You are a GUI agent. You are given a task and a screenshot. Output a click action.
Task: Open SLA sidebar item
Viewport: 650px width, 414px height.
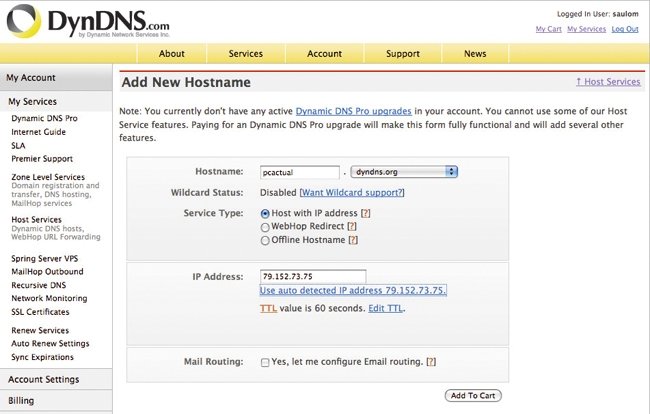(x=18, y=145)
